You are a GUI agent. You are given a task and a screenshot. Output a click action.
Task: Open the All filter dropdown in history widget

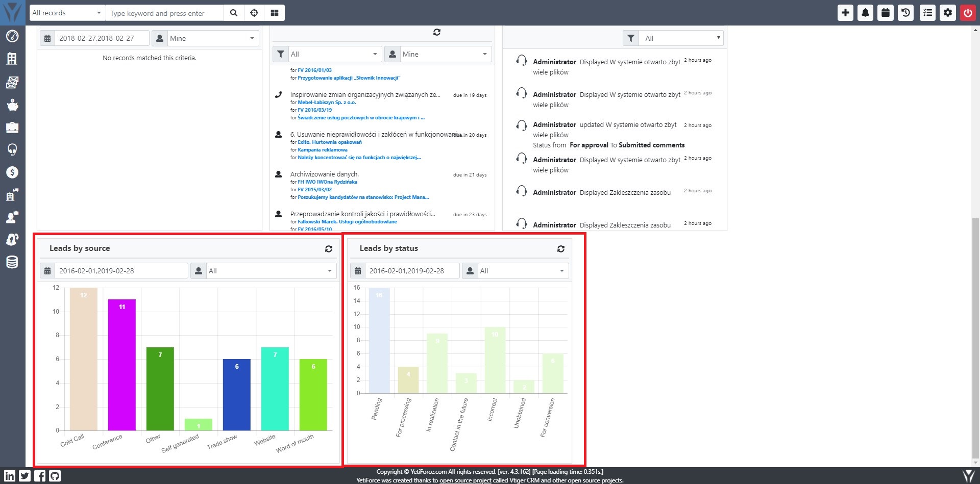681,38
